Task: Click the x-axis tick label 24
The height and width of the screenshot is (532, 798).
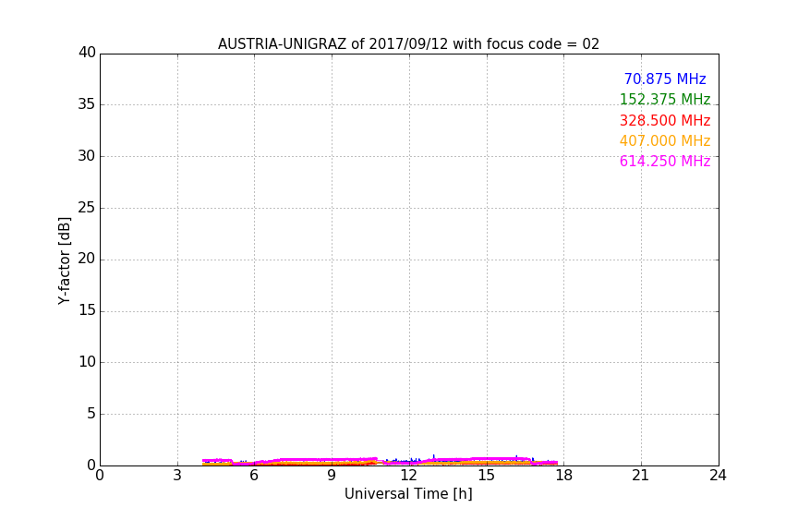Action: click(718, 476)
